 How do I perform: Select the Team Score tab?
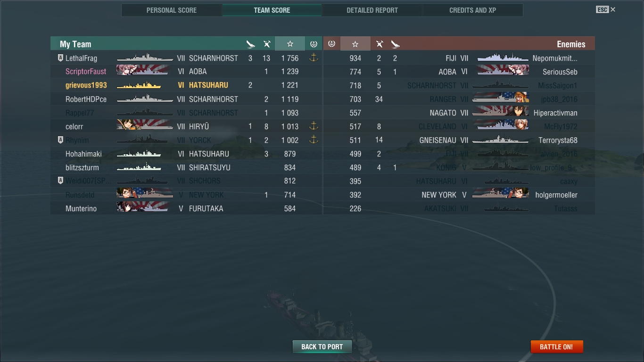(272, 10)
